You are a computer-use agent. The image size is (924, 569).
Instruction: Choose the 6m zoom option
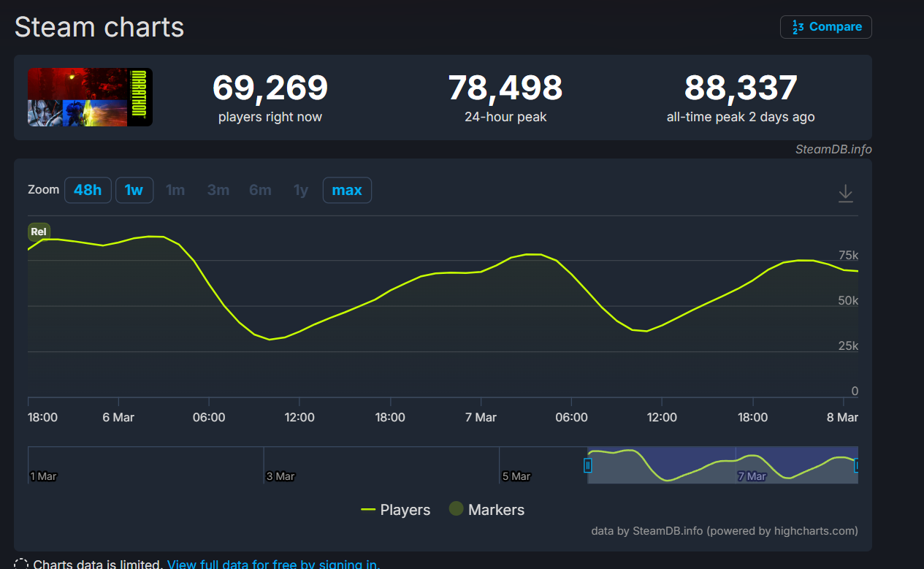(260, 191)
